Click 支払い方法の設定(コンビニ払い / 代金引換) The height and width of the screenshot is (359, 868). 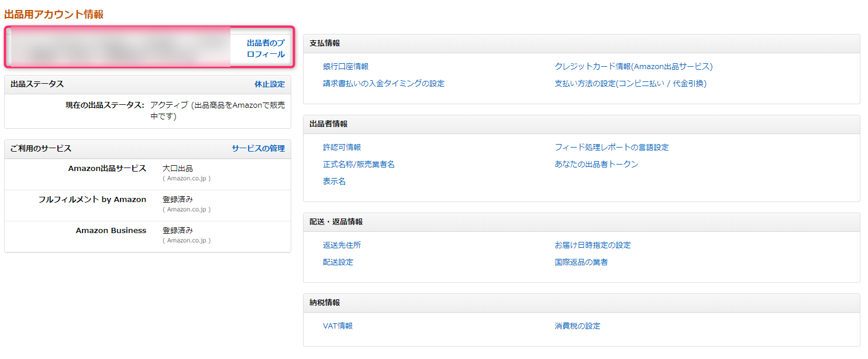[x=631, y=84]
